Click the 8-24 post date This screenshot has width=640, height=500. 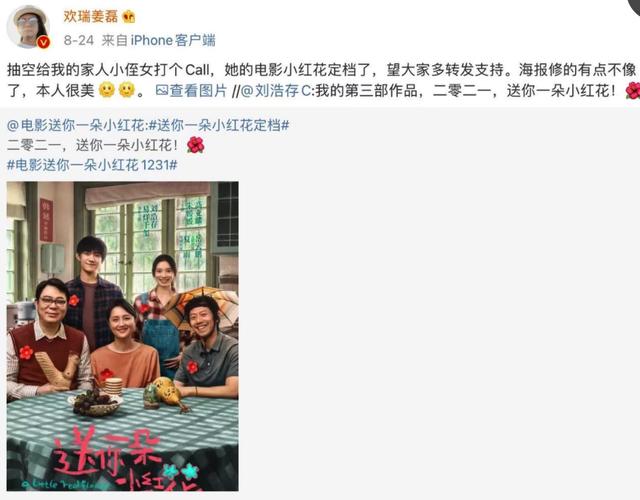click(79, 40)
